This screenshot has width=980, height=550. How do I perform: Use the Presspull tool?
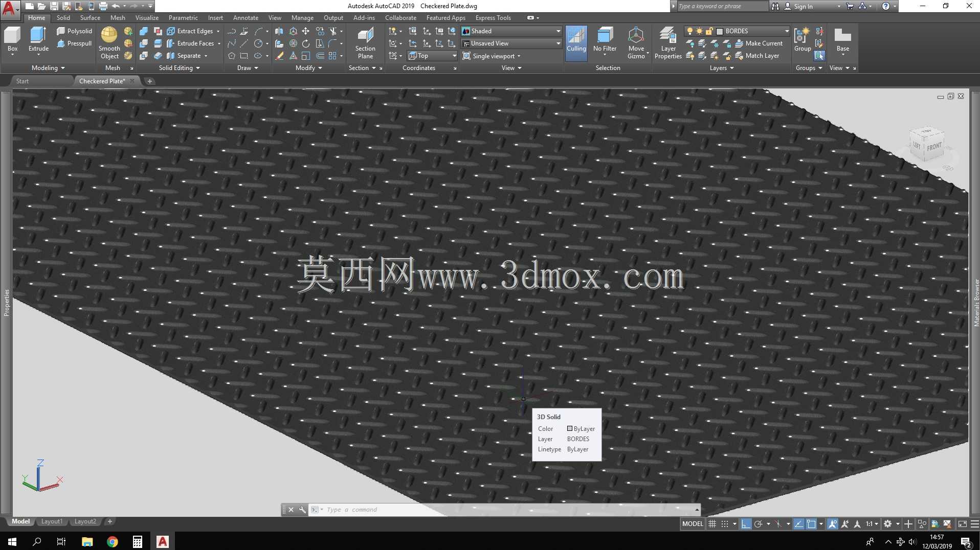(x=75, y=43)
